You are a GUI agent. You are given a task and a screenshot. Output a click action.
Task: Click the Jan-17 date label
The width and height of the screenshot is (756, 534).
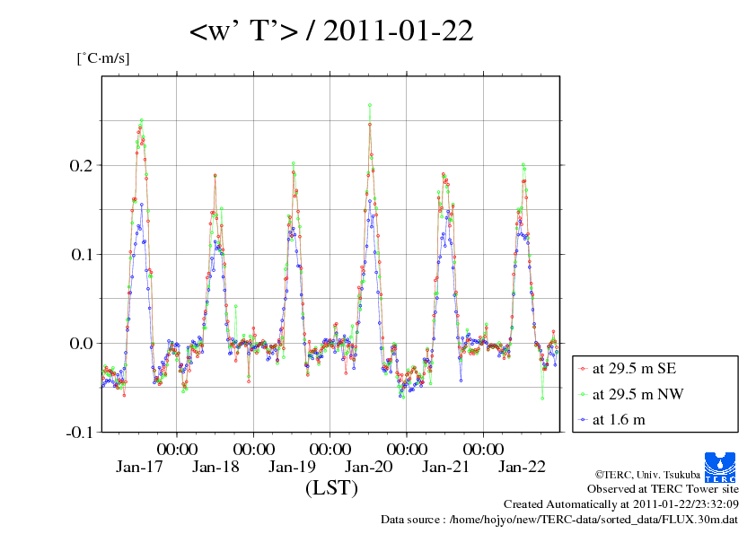pyautogui.click(x=139, y=467)
